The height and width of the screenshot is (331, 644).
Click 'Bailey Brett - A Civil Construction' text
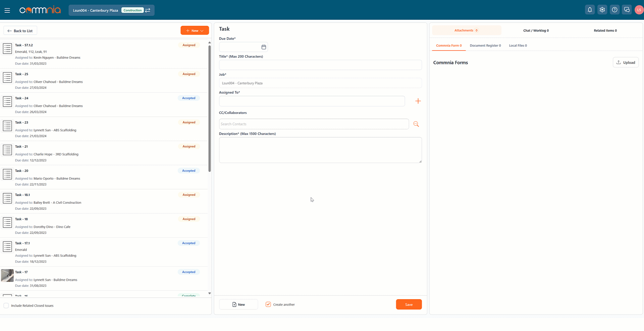point(57,203)
